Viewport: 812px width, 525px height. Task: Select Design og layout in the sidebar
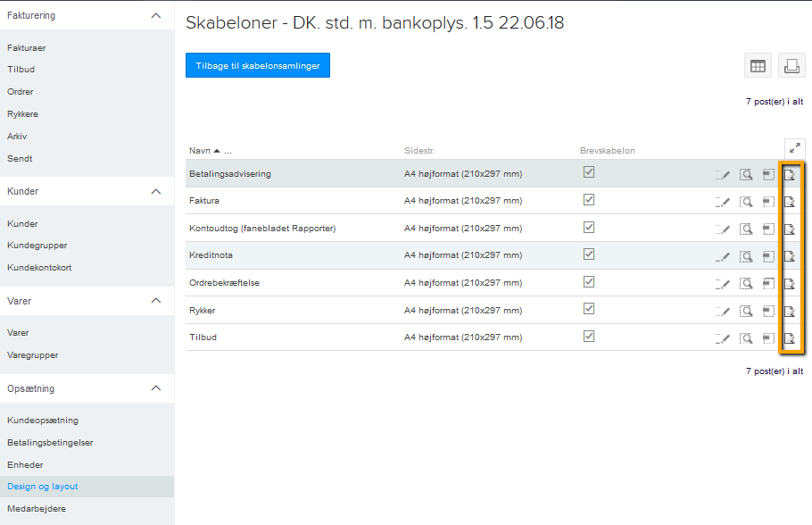[42, 486]
